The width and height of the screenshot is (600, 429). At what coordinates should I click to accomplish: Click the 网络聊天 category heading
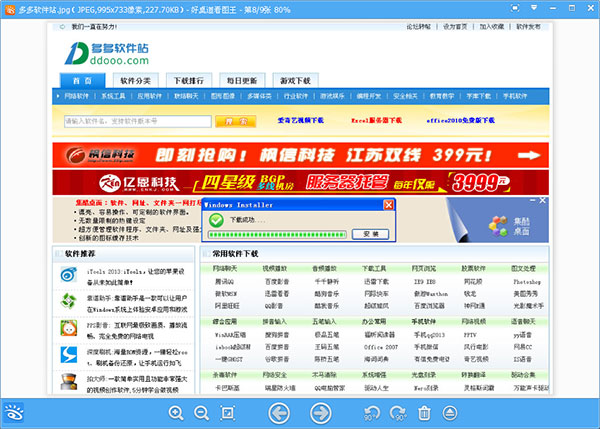pos(225,268)
